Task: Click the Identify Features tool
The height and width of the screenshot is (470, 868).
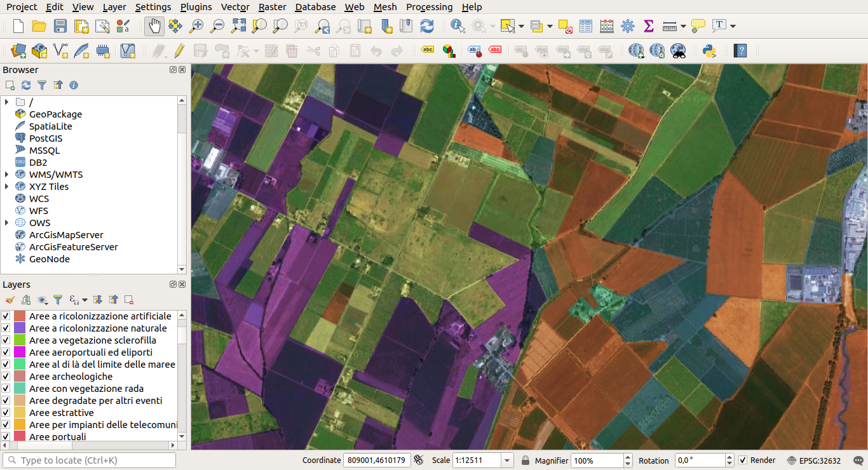Action: click(x=458, y=26)
